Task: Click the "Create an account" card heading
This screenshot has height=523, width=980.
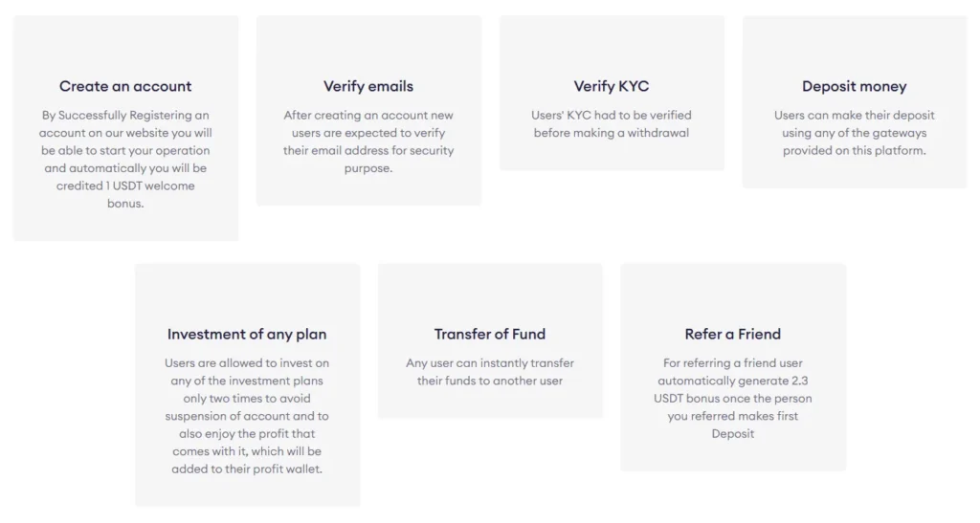Action: 125,86
